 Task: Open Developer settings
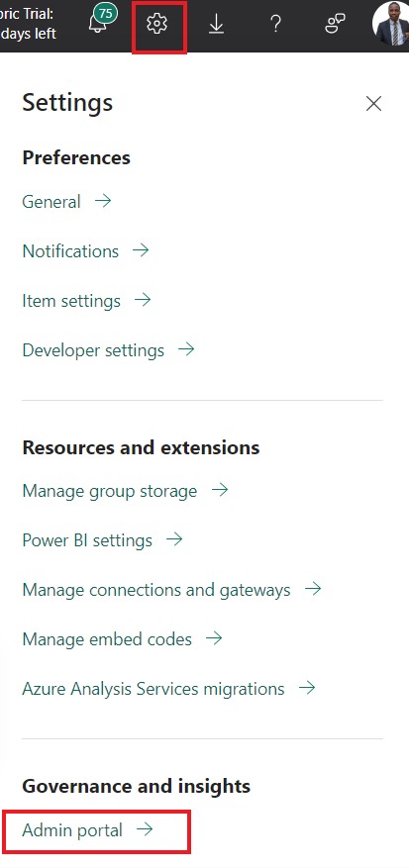(x=109, y=349)
